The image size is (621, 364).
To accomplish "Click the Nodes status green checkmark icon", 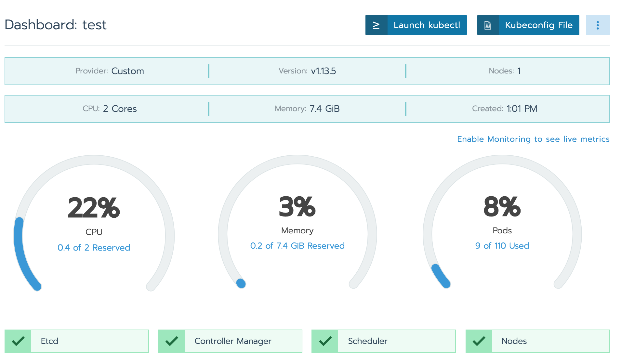I will coord(479,341).
